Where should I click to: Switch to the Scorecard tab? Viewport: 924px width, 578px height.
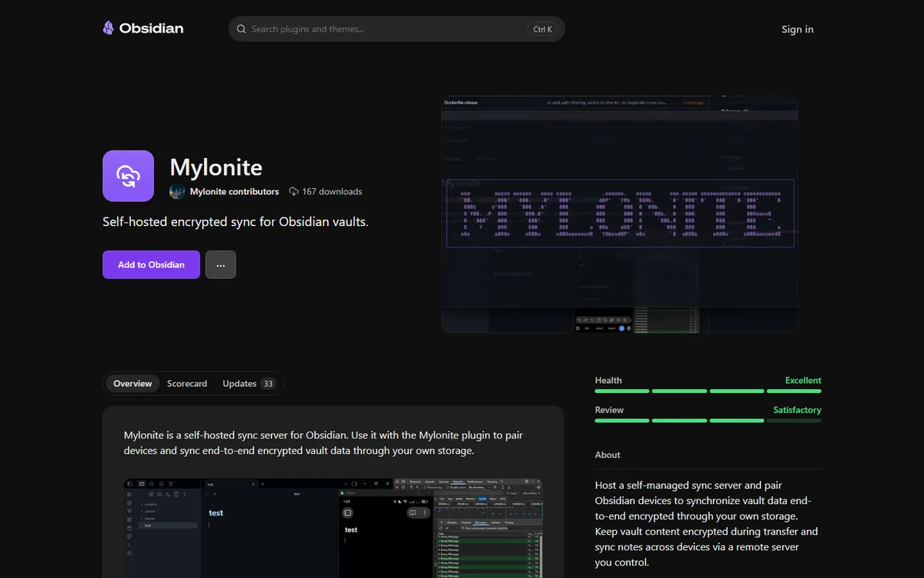tap(187, 384)
